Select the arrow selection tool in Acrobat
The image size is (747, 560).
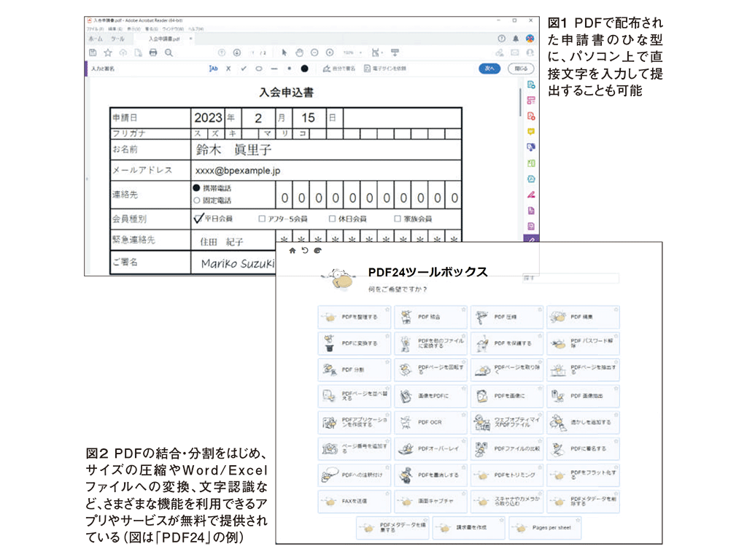coord(285,52)
